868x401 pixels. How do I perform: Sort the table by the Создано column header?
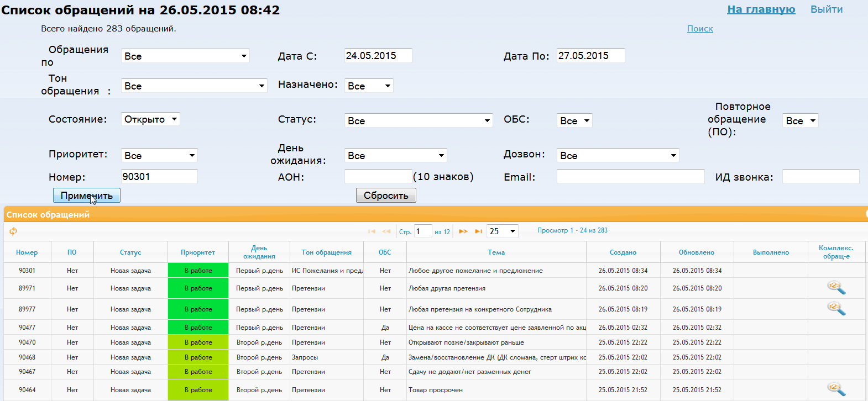point(623,252)
